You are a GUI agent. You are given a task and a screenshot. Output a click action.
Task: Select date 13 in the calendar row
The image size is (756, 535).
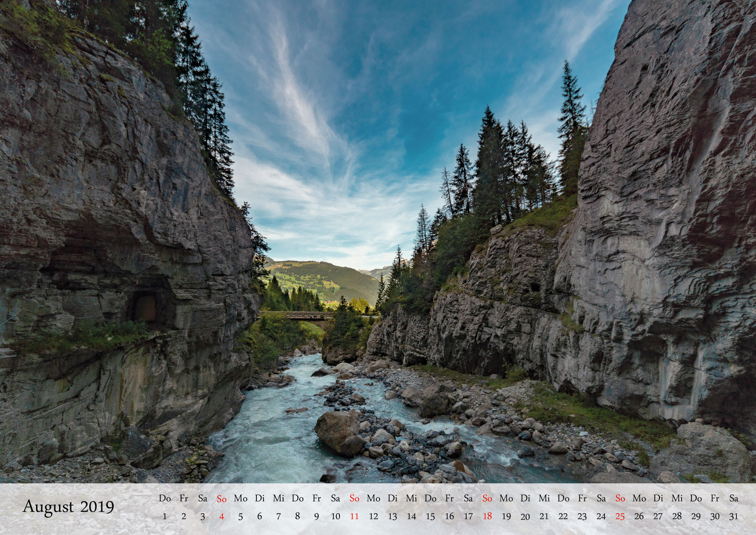(x=392, y=516)
